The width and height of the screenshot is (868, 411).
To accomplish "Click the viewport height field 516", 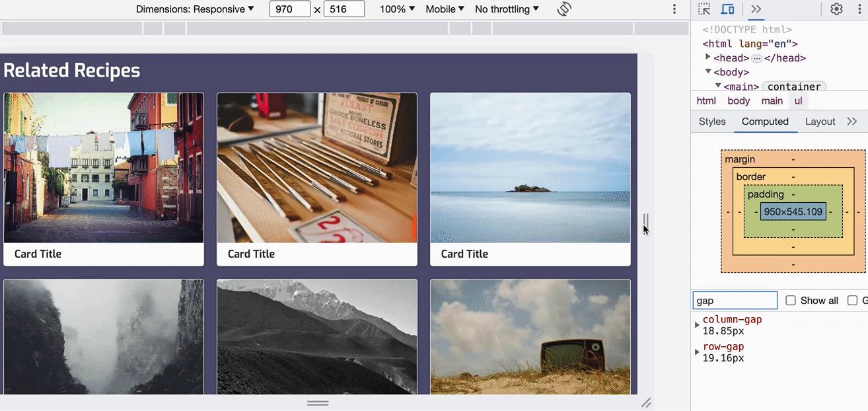I will [344, 9].
